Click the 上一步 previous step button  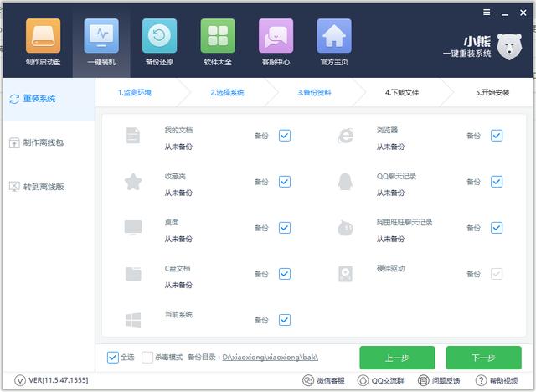(397, 358)
